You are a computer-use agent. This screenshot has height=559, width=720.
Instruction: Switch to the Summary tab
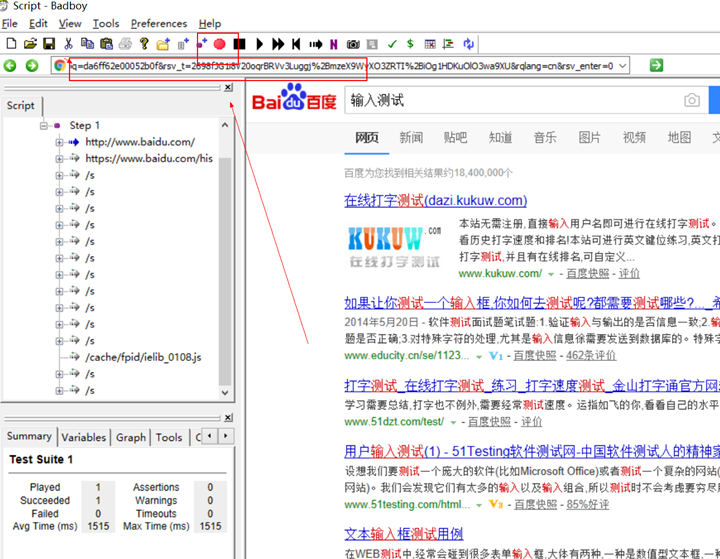coord(29,436)
